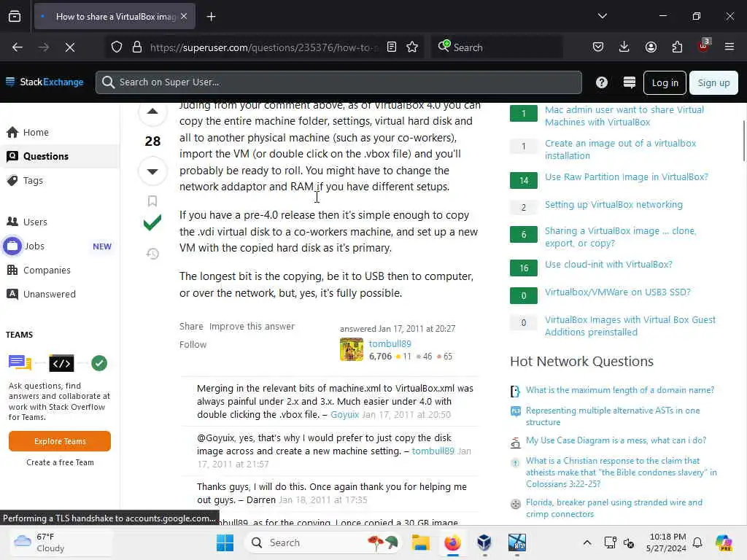Open 'My Use Case Diagram is a mess' question

click(616, 440)
